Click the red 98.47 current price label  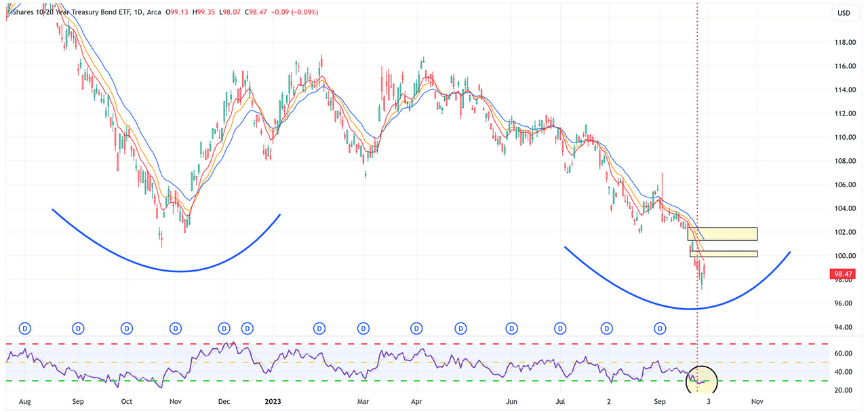(x=842, y=275)
